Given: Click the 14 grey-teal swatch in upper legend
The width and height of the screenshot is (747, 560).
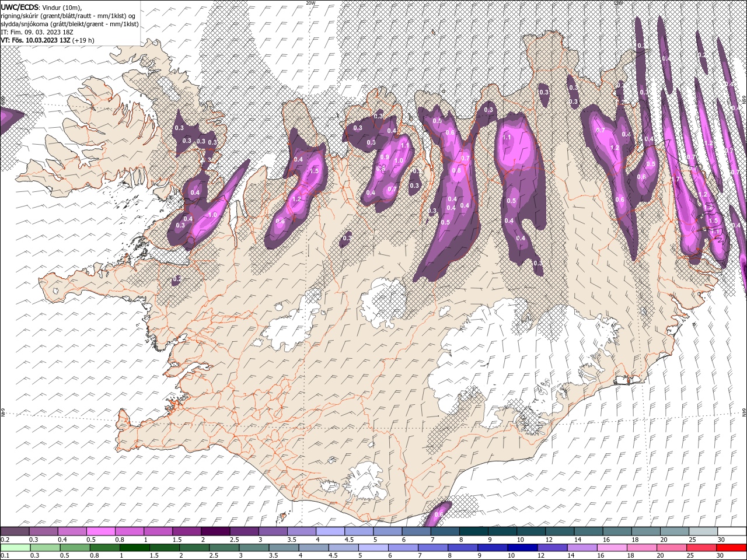Looking at the screenshot, I should 588,531.
